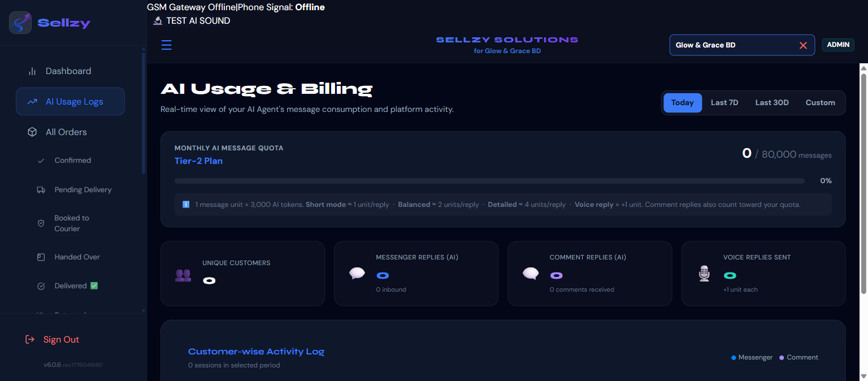Click the All Orders box icon
Image resolution: width=868 pixels, height=381 pixels.
32,132
